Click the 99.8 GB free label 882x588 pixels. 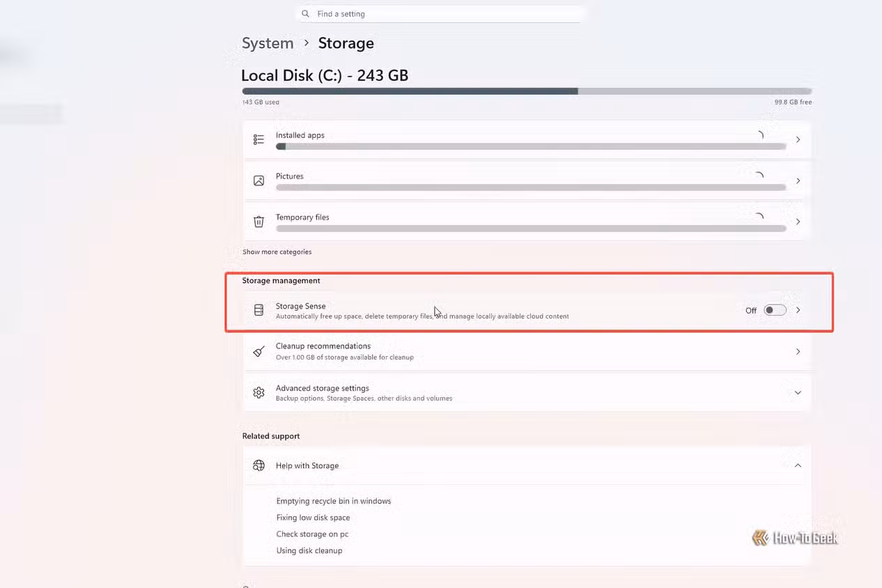click(x=793, y=102)
